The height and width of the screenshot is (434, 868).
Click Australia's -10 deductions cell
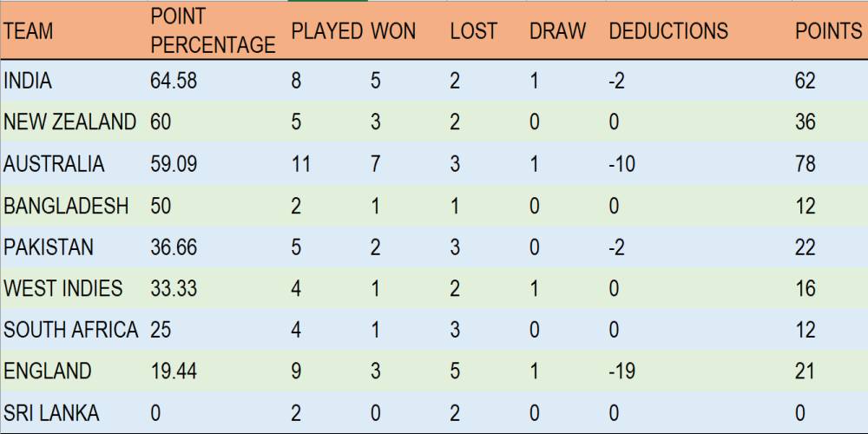point(699,163)
